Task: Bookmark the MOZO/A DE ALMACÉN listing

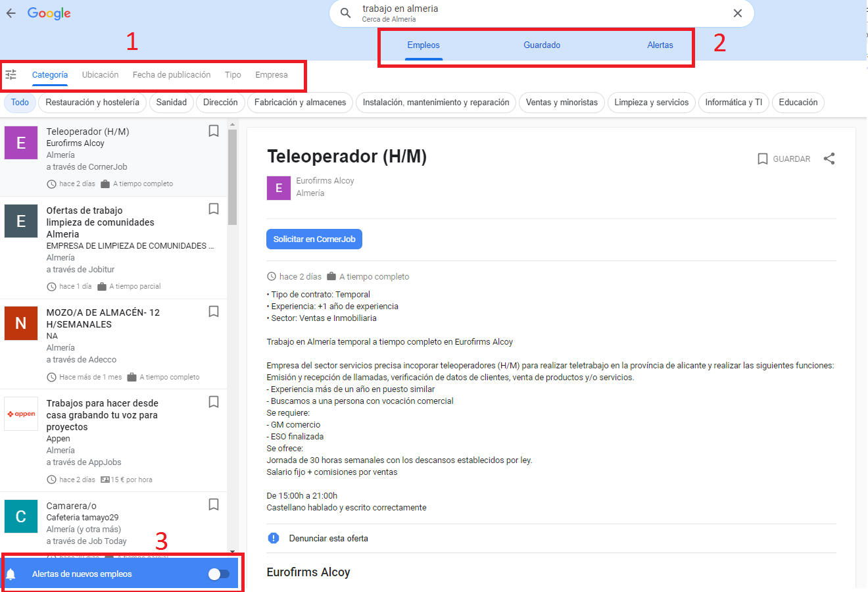Action: click(x=214, y=311)
